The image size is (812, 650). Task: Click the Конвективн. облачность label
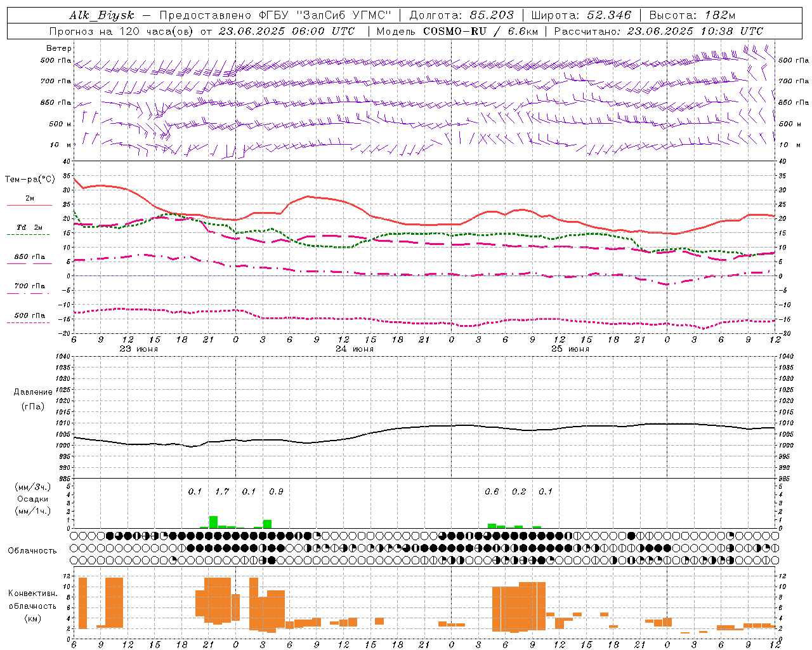[32, 600]
